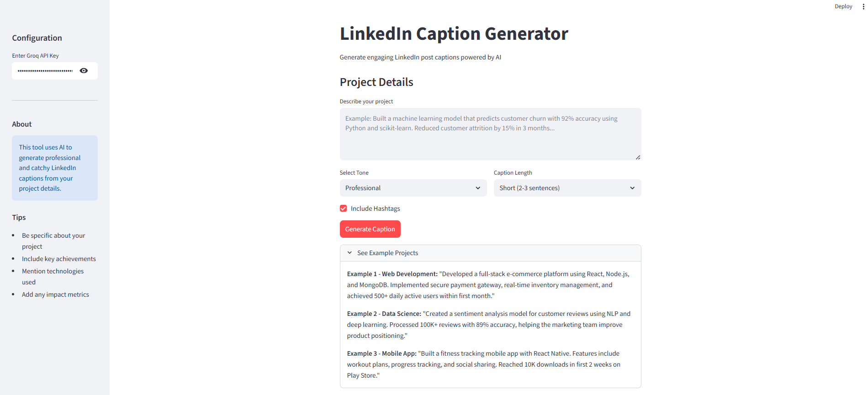Click the LinkedIn Caption Generator heading
The width and height of the screenshot is (868, 395).
pyautogui.click(x=454, y=34)
